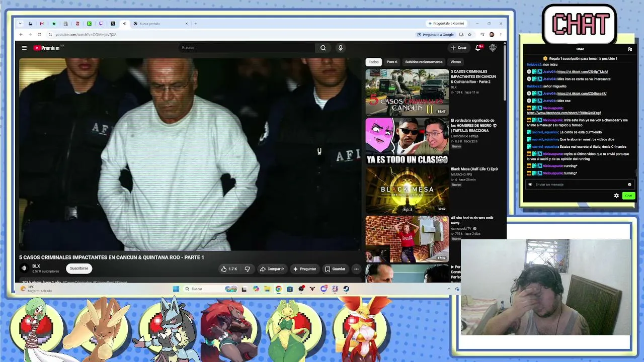This screenshot has height=362, width=644.
Task: Open the Black Mesa Ep:3 video thumbnail
Action: tap(407, 190)
